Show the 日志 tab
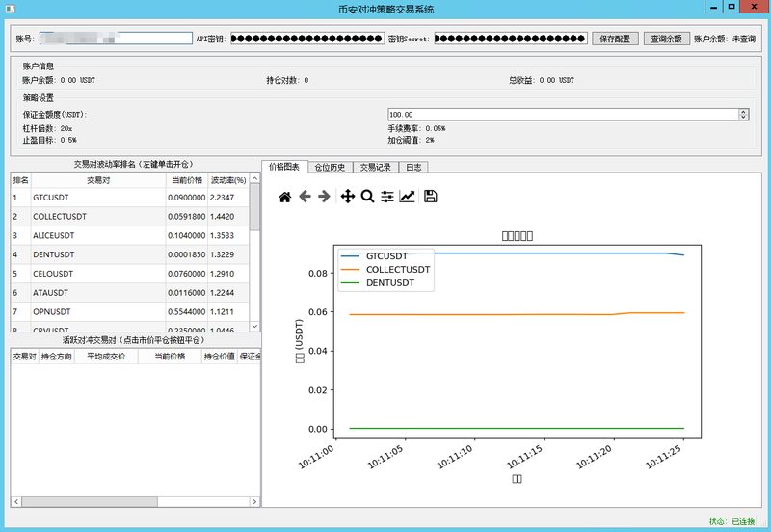The image size is (771, 532). coord(412,167)
